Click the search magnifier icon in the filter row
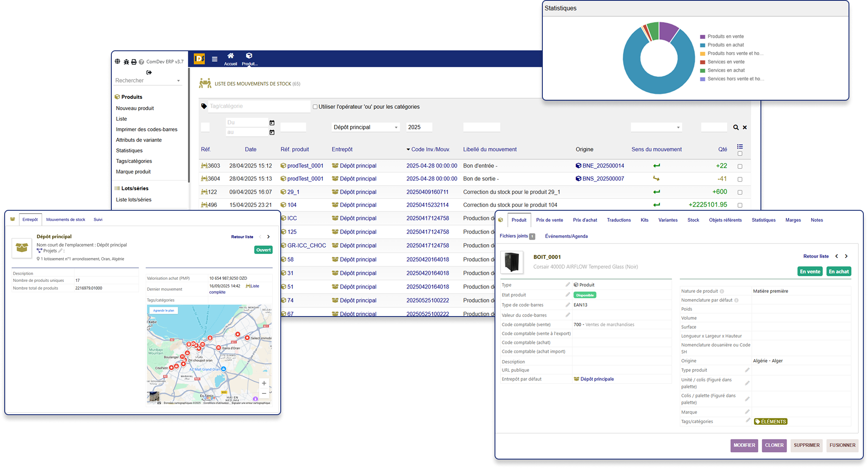868x468 pixels. [x=736, y=127]
